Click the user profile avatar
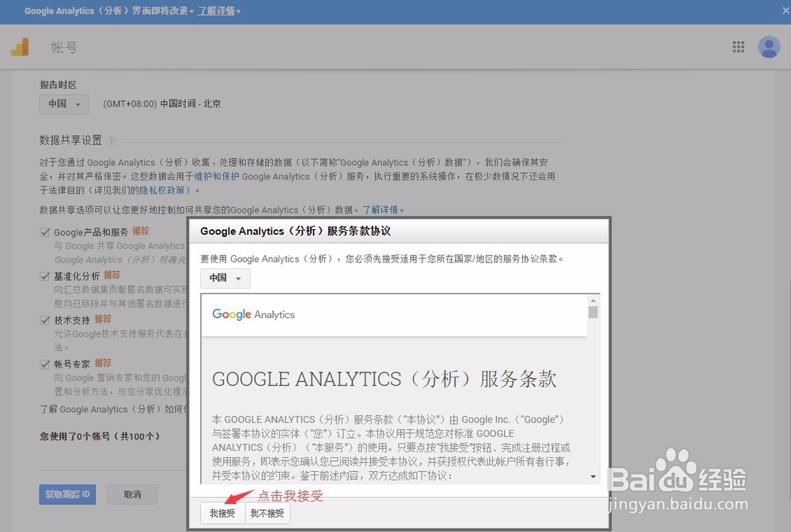 click(769, 47)
